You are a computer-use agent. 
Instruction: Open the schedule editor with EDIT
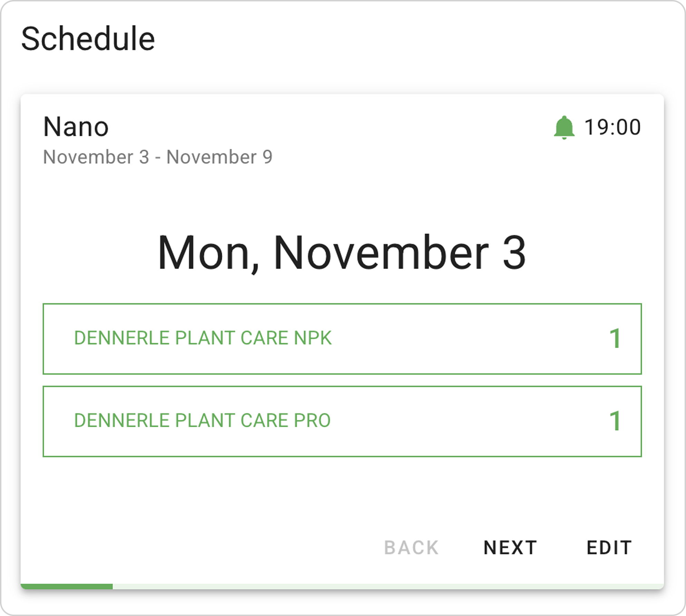pyautogui.click(x=609, y=548)
